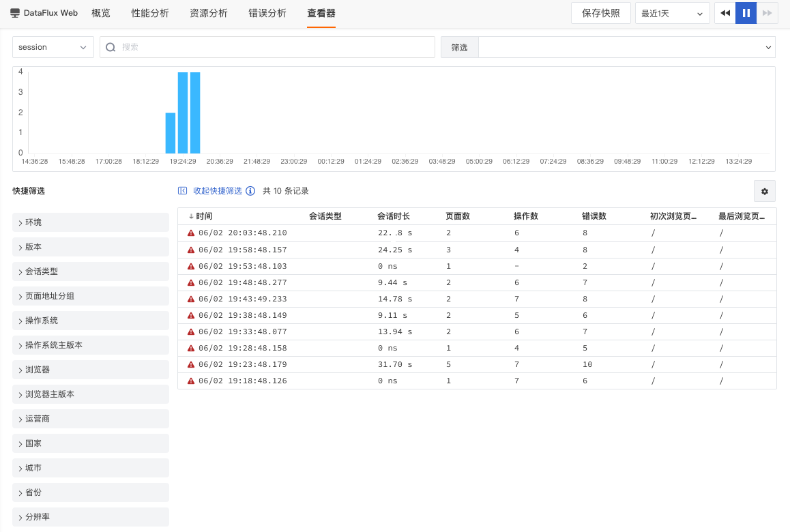Click the DataFlux Web logo icon

(x=15, y=13)
